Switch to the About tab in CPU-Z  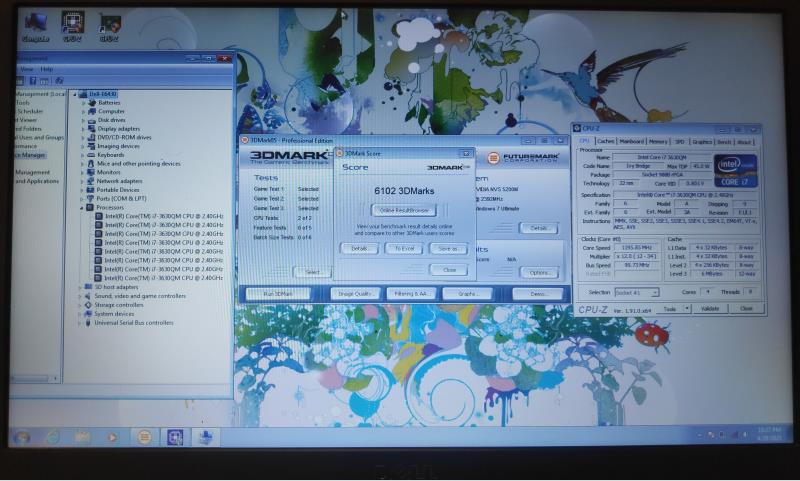(744, 141)
